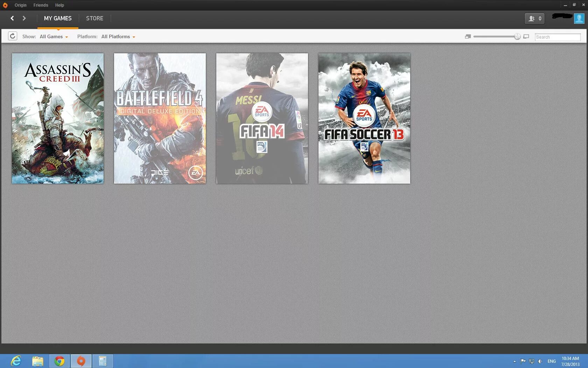Open Google Chrome from the taskbar
This screenshot has height=368, width=588.
point(59,361)
